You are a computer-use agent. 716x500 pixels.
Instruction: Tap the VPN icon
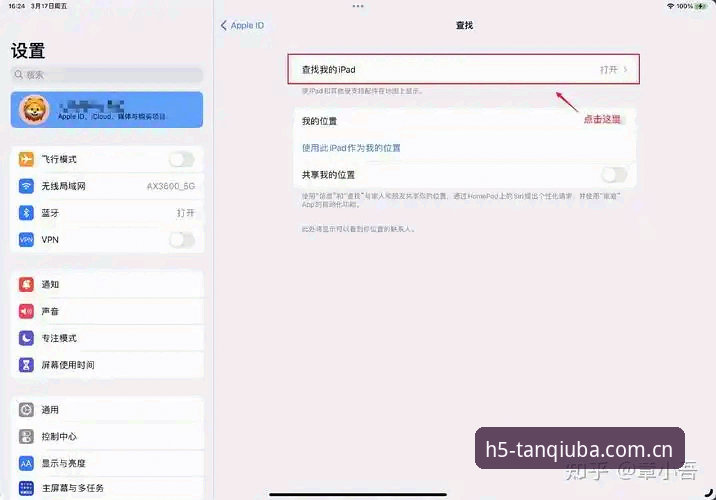26,240
